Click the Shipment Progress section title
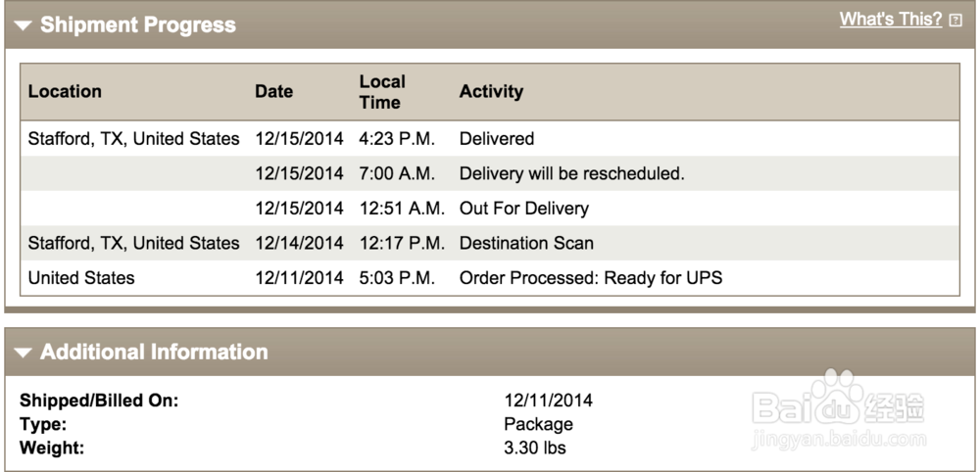Image resolution: width=980 pixels, height=472 pixels. click(x=138, y=25)
